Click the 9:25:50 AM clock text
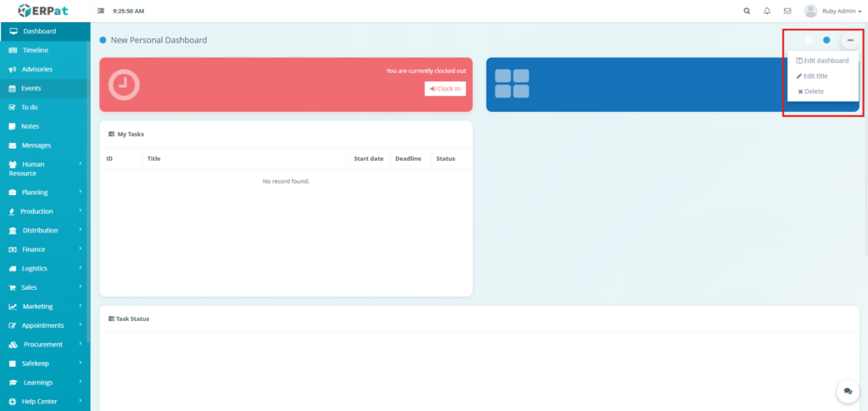Viewport: 868px width, 411px height. point(129,11)
